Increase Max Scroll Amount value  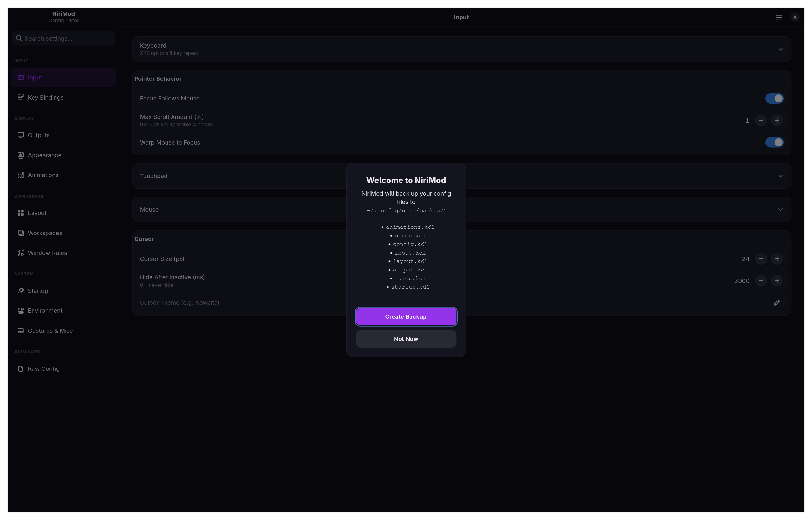777,121
